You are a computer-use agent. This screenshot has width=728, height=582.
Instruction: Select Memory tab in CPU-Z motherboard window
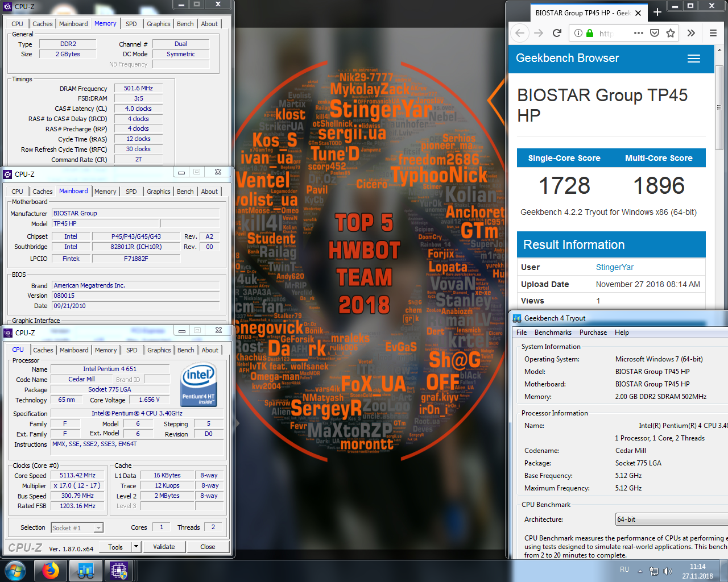pos(105,192)
